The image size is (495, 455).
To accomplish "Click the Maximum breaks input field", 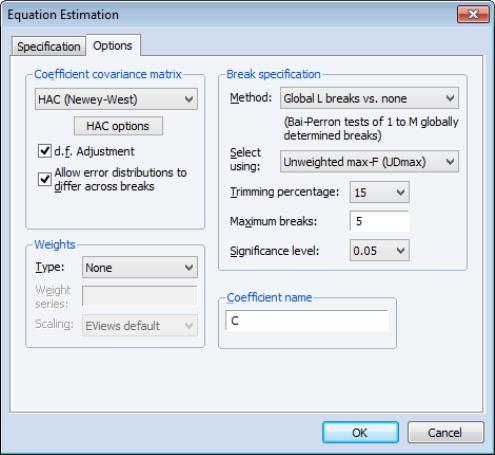I will tap(379, 221).
